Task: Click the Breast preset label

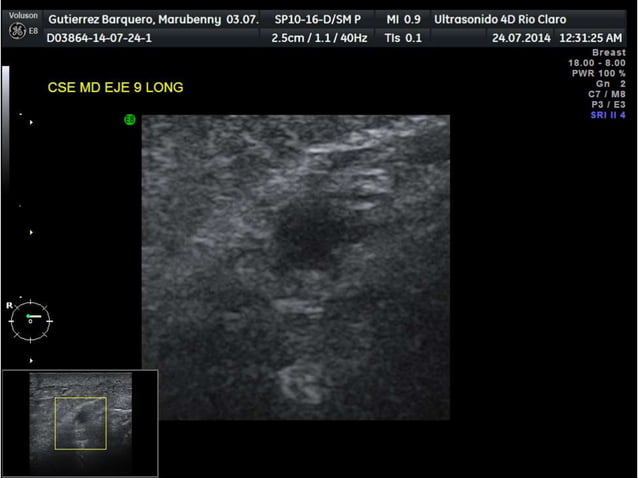Action: [609, 52]
